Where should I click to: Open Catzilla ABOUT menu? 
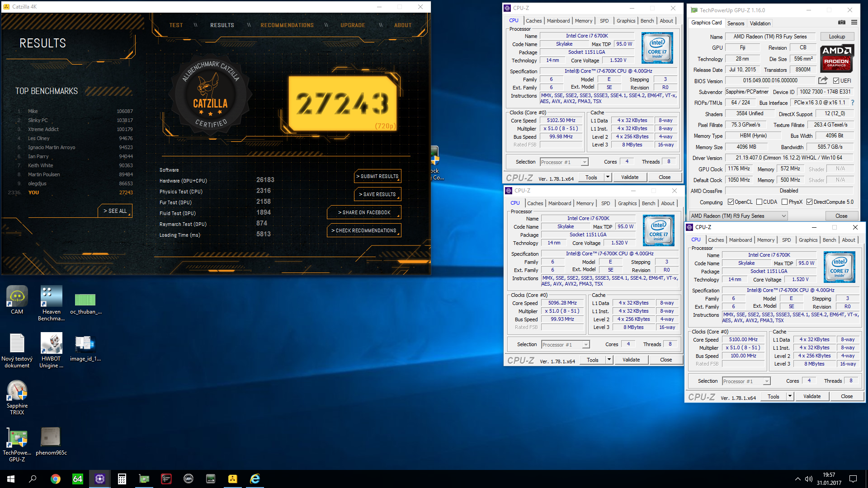(402, 25)
